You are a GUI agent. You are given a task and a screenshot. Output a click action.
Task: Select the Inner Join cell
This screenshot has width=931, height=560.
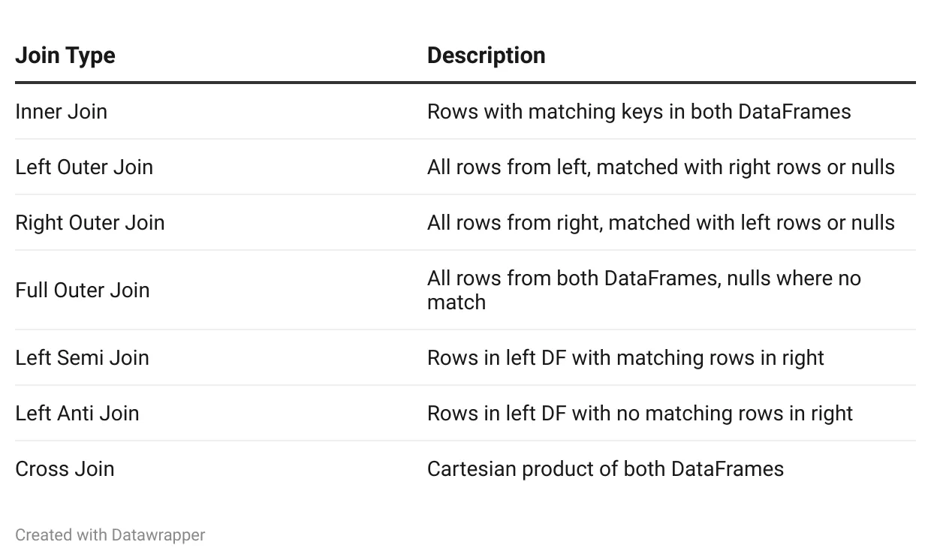[62, 111]
